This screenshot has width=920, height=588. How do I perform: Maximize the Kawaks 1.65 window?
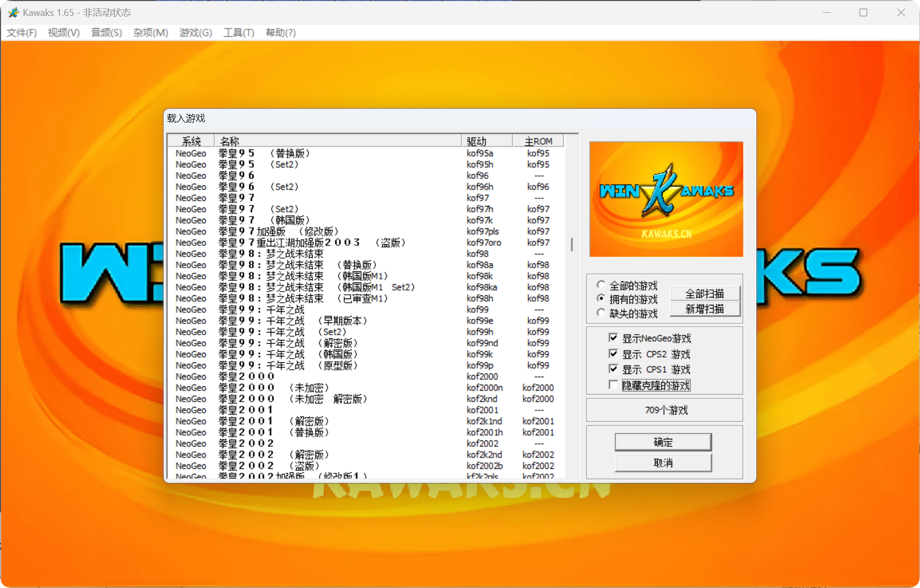pos(863,12)
